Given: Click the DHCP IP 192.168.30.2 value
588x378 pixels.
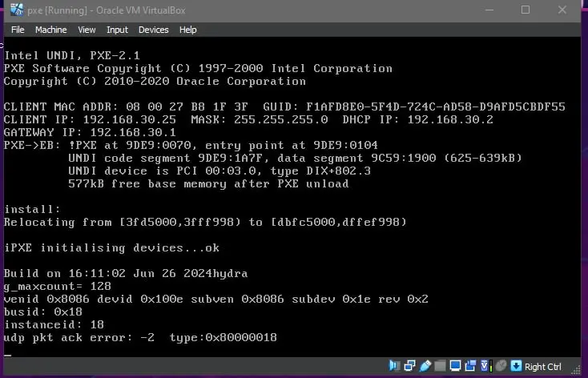Looking at the screenshot, I should click(450, 119).
